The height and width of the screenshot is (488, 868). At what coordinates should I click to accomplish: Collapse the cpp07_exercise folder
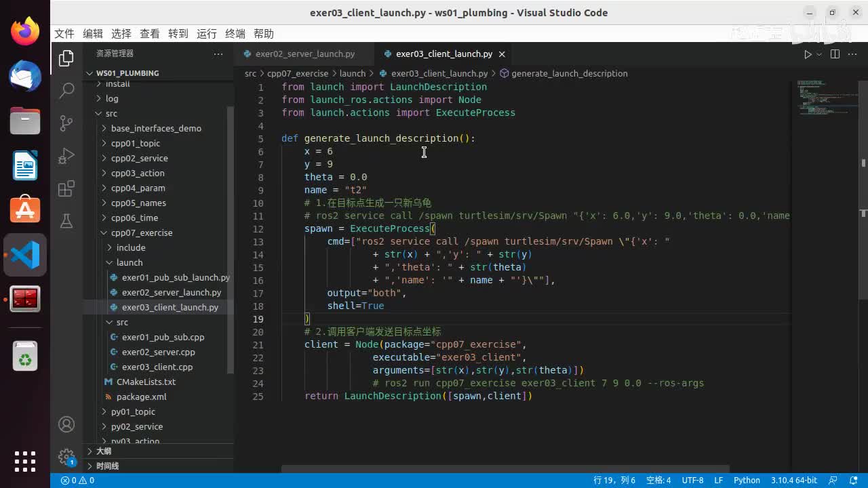point(141,232)
